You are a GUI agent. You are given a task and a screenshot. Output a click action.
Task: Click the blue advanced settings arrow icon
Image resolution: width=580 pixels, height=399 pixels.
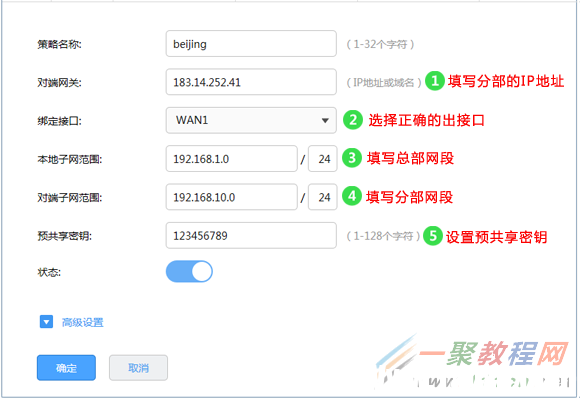[x=46, y=322]
